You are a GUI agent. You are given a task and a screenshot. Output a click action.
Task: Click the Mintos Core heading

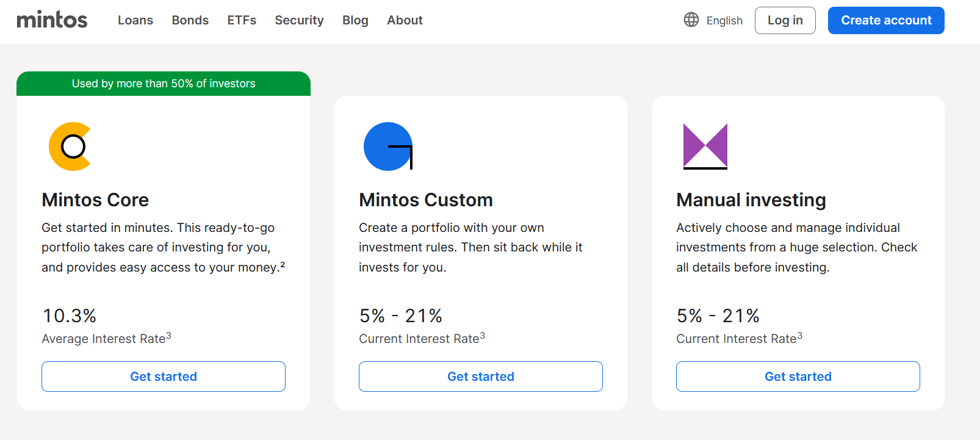tap(95, 200)
